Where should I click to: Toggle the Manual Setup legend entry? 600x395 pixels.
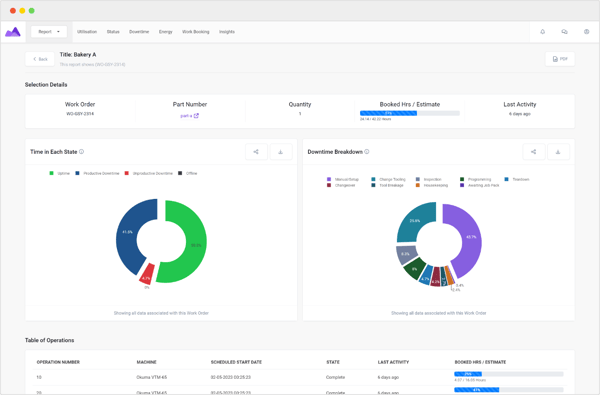(x=343, y=179)
